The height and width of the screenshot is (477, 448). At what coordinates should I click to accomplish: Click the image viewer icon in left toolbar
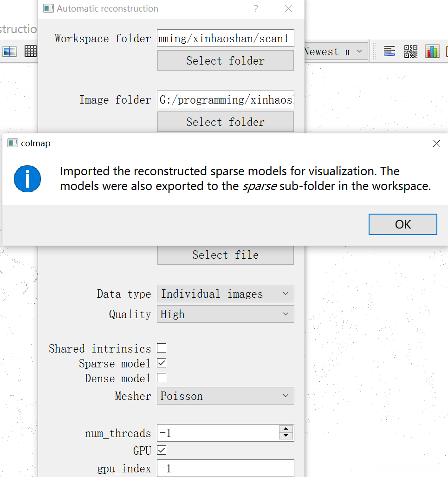click(10, 52)
